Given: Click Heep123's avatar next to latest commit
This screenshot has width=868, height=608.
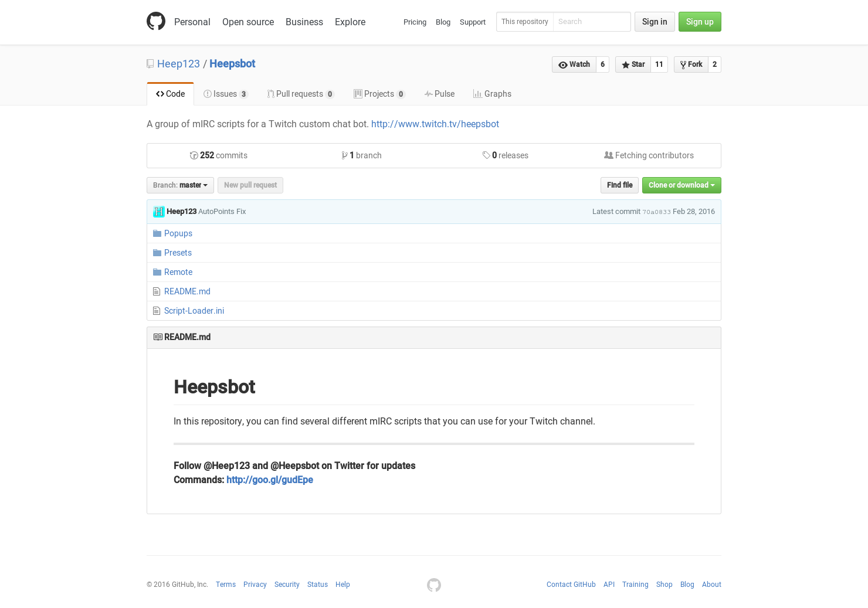Looking at the screenshot, I should coord(159,212).
